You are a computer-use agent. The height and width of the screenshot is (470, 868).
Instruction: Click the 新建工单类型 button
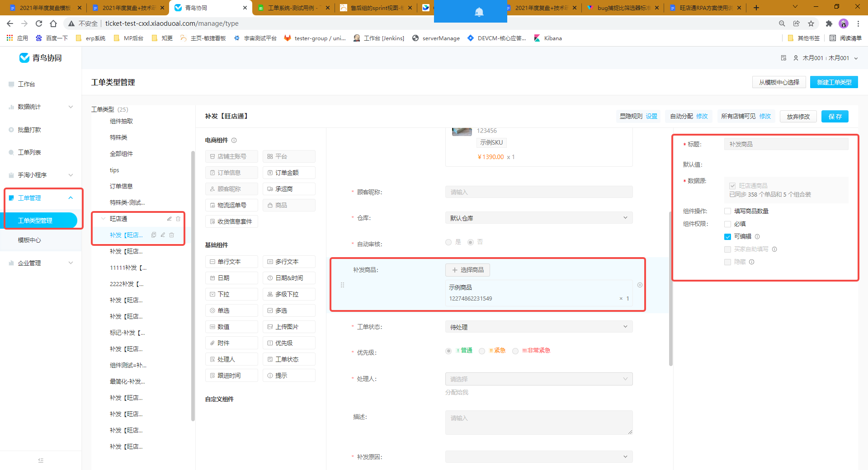(834, 82)
